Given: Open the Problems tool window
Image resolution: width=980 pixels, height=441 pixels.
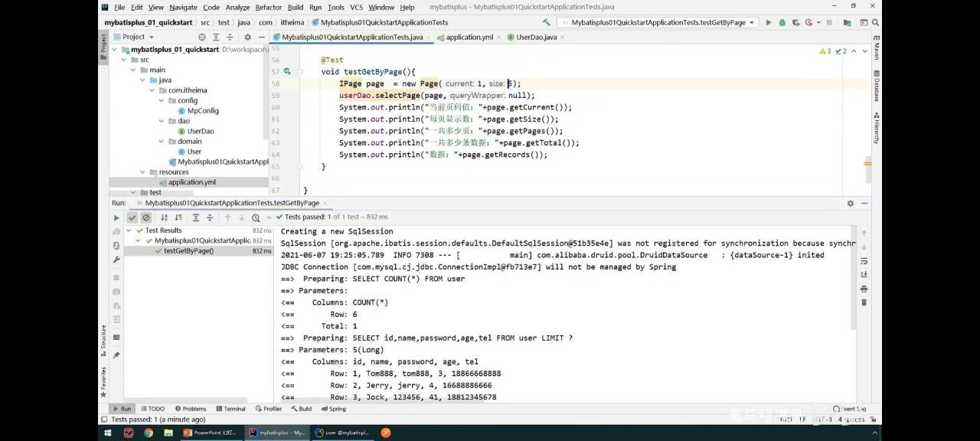Looking at the screenshot, I should (191, 409).
